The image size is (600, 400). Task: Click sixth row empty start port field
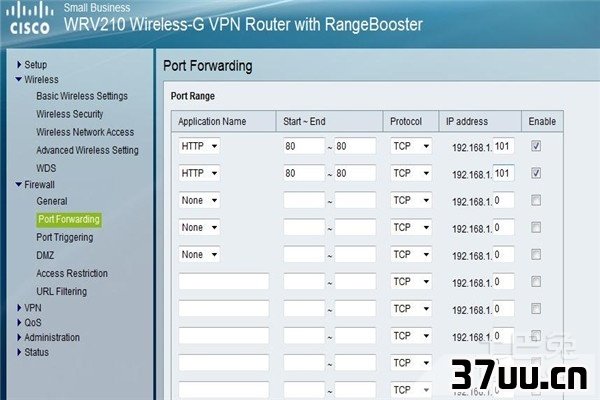[304, 282]
